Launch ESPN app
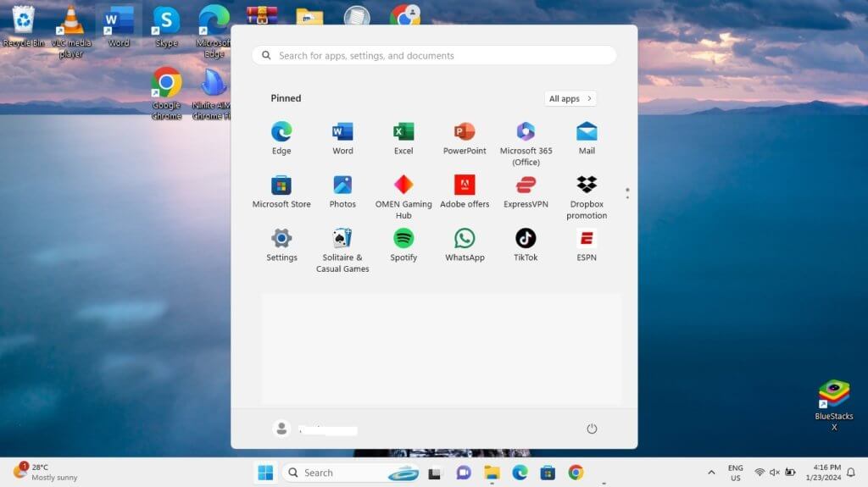 tap(587, 245)
